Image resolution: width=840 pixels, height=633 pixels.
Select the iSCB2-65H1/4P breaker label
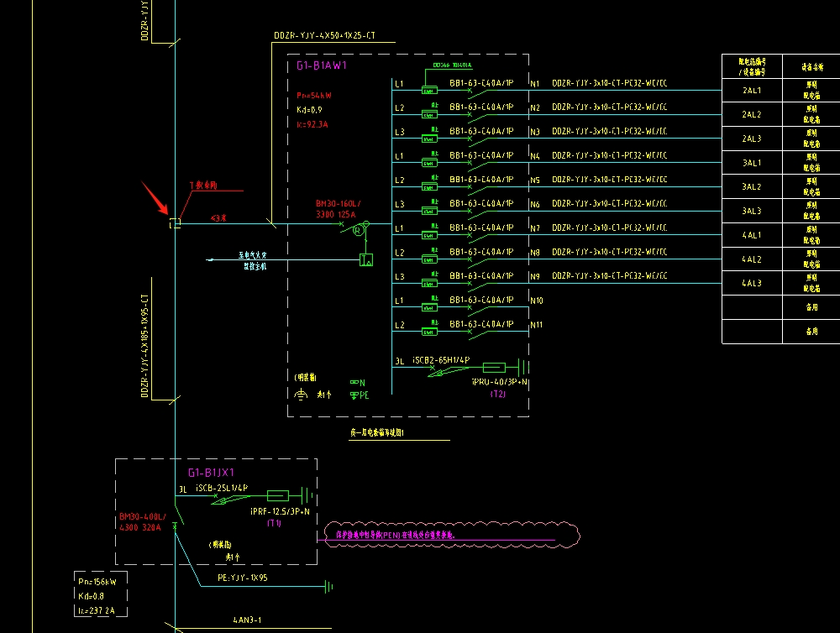[441, 360]
